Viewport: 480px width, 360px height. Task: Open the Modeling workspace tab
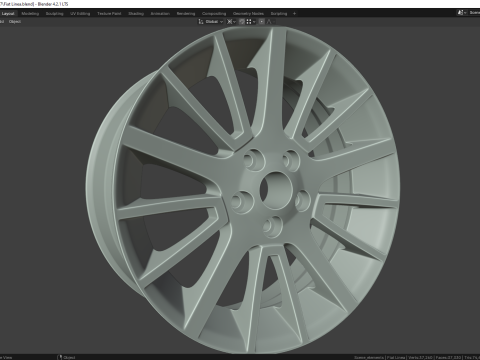(x=30, y=14)
